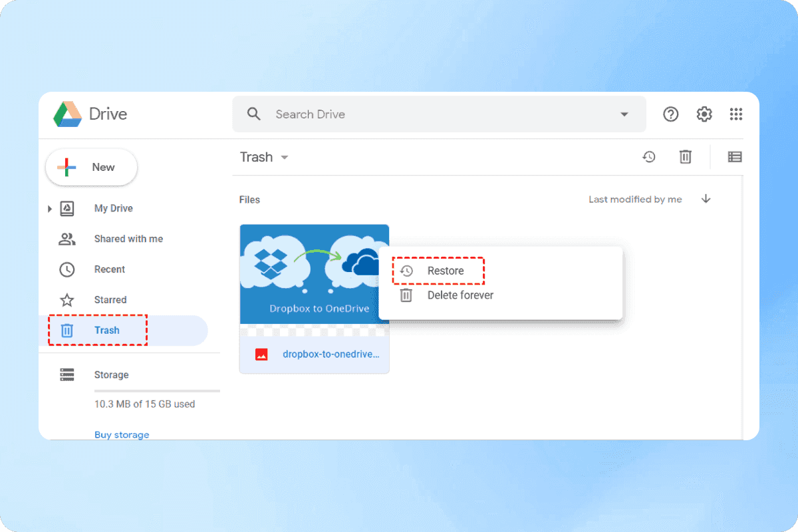The height and width of the screenshot is (532, 798).
Task: Type in the Search Drive field
Action: tap(439, 114)
